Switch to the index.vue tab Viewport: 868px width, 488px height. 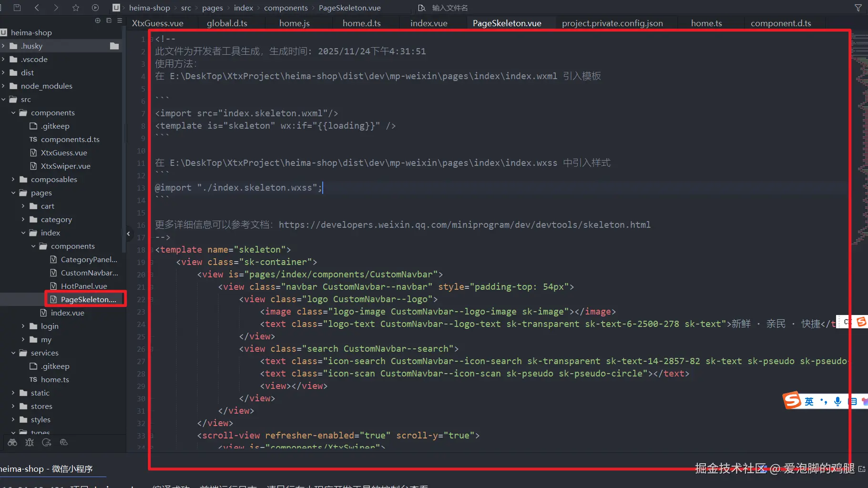(x=429, y=23)
